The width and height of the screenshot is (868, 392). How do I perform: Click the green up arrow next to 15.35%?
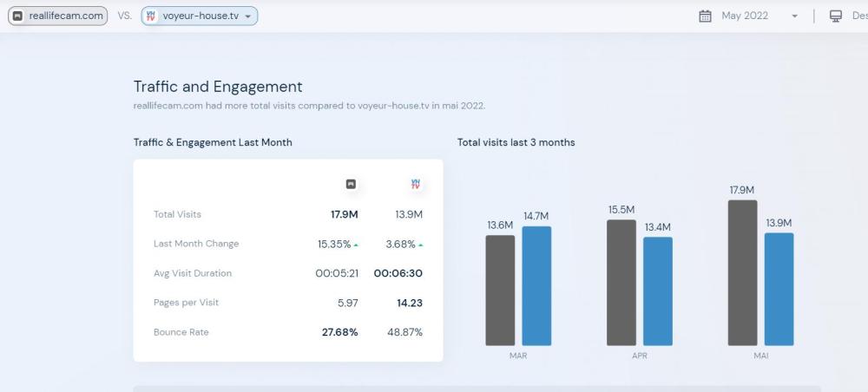point(356,245)
